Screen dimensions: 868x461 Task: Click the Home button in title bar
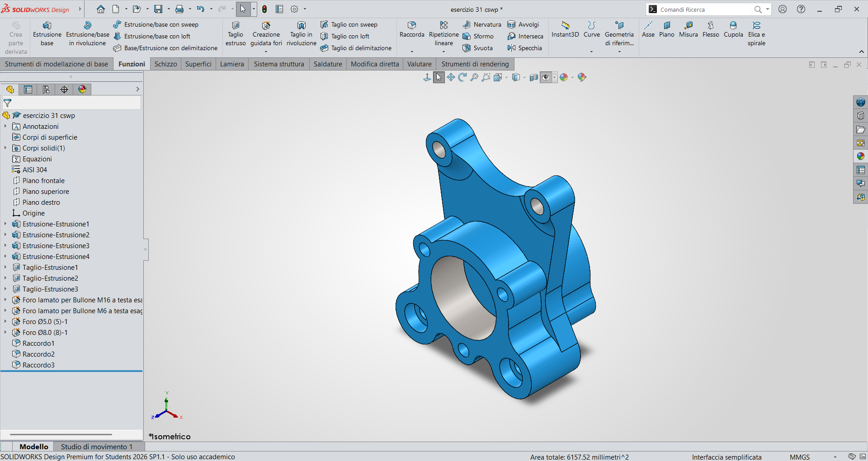click(x=100, y=9)
